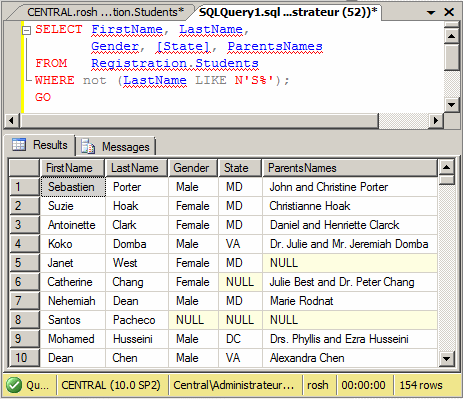Click the cell 'Domba' in LastName
Viewport: 463px width, 399px height.
pyautogui.click(x=137, y=244)
